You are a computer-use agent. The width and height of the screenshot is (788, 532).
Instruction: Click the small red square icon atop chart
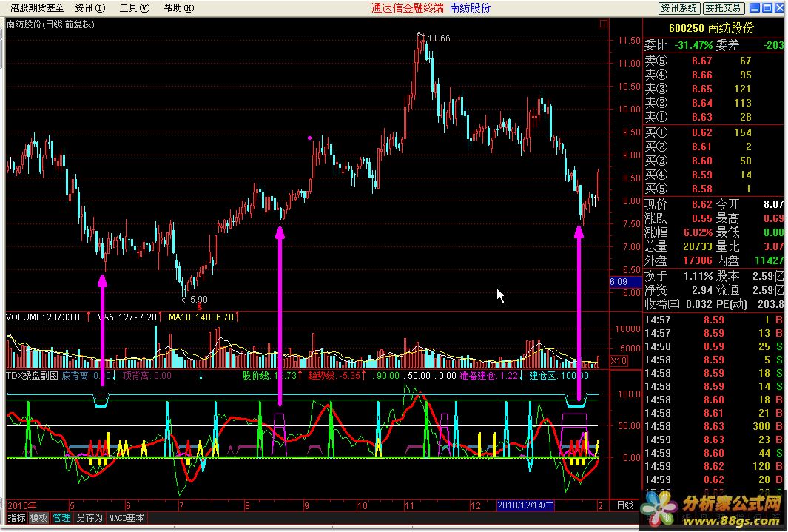[x=604, y=24]
